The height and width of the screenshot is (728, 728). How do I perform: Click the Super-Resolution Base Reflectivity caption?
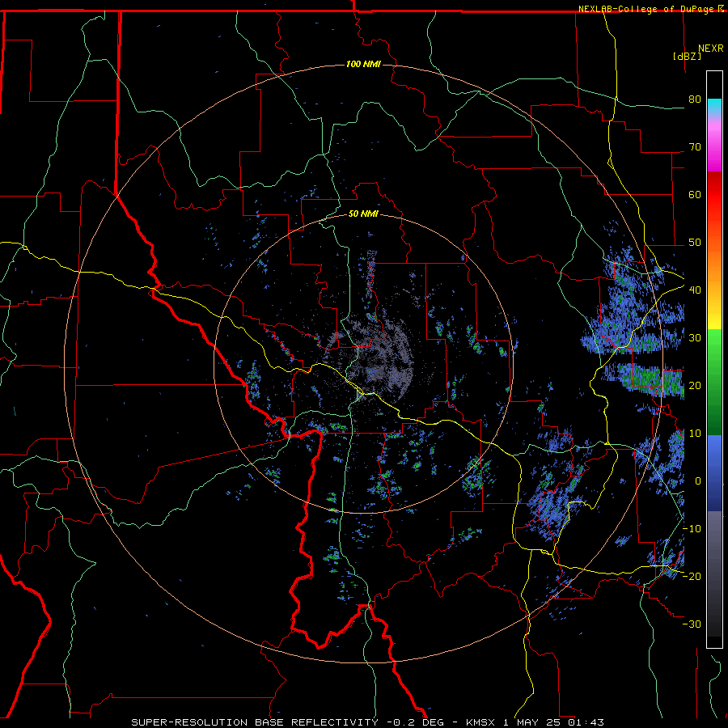[254, 722]
